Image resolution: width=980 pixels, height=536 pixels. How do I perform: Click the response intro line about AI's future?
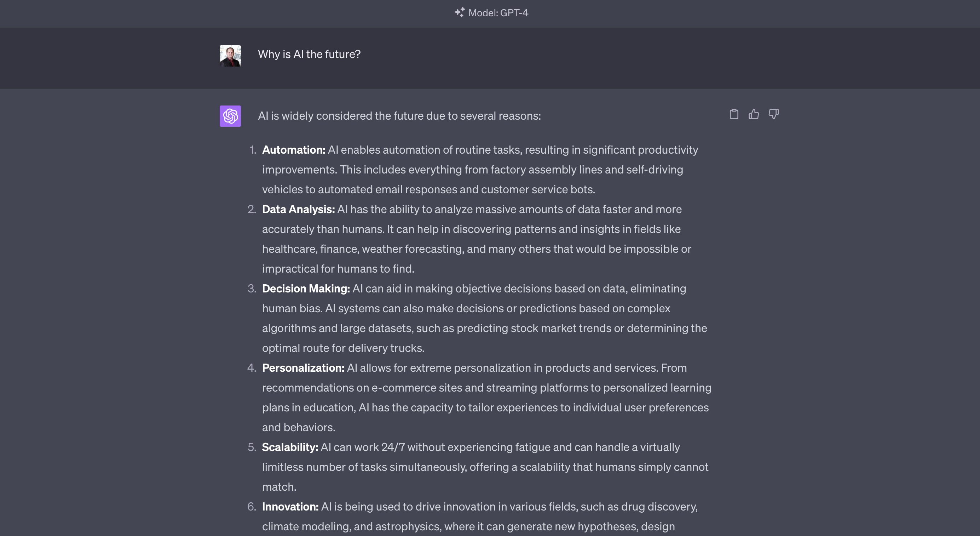click(399, 115)
